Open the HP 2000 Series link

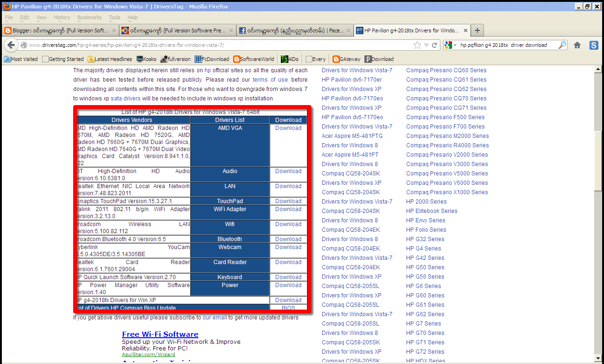426,202
